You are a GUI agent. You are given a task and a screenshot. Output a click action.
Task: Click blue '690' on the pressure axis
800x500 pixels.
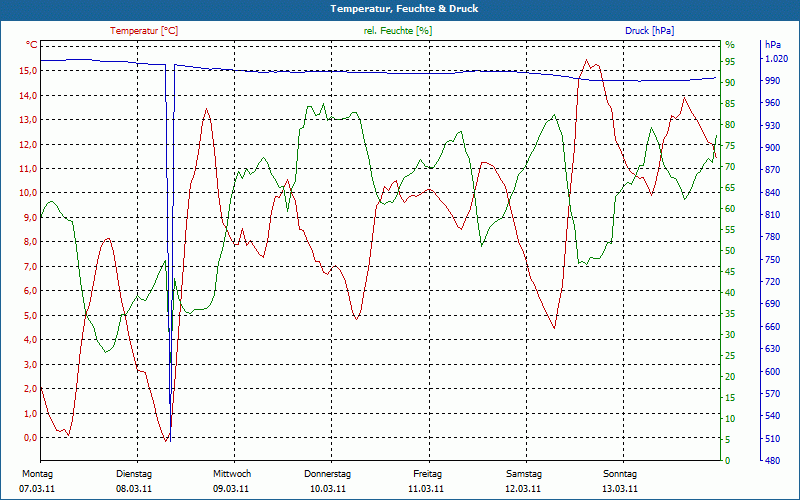773,304
